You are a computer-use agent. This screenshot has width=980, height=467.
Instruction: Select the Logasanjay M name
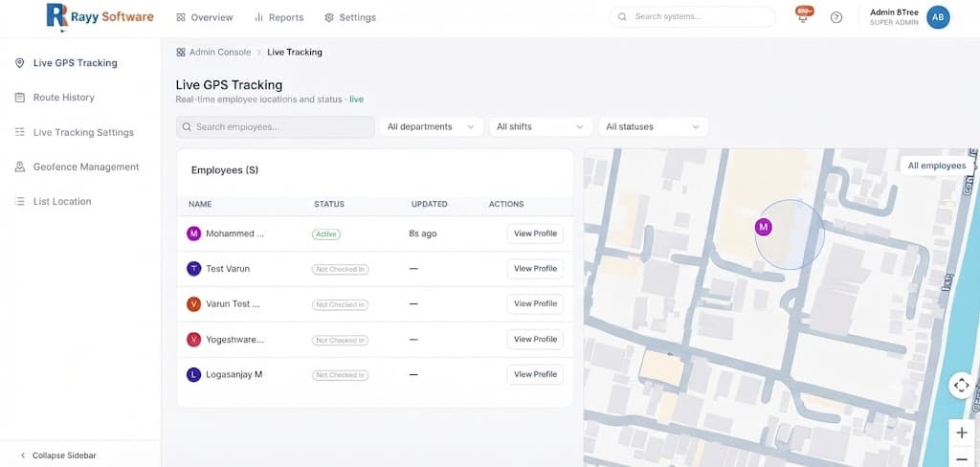coord(234,374)
